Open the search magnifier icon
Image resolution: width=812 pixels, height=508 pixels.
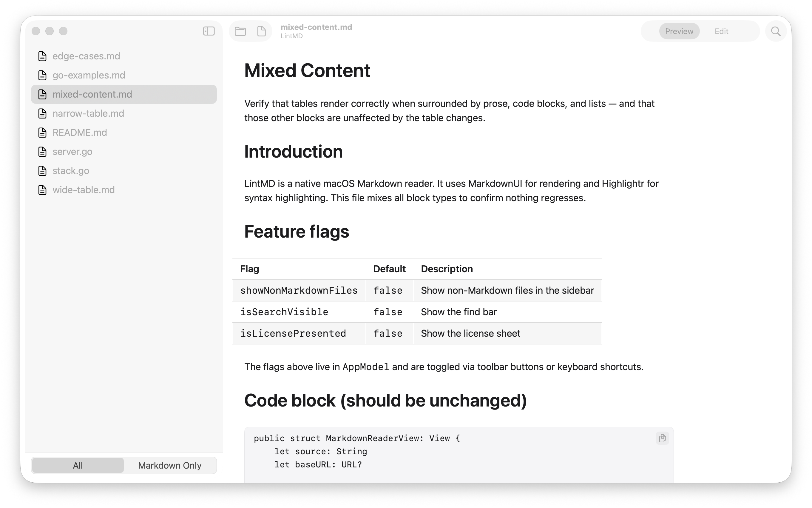coord(776,31)
